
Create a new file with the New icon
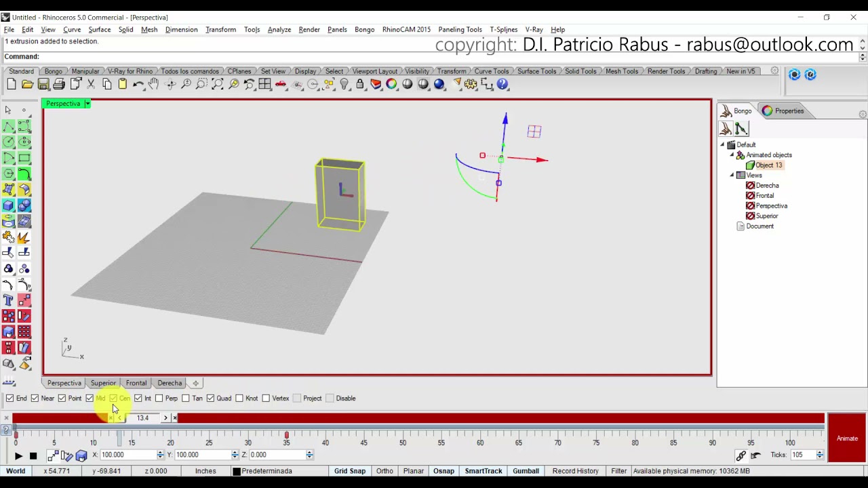[12, 84]
